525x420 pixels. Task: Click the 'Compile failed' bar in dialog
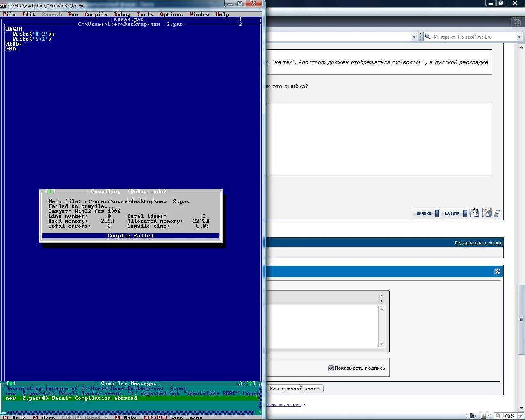[130, 236]
